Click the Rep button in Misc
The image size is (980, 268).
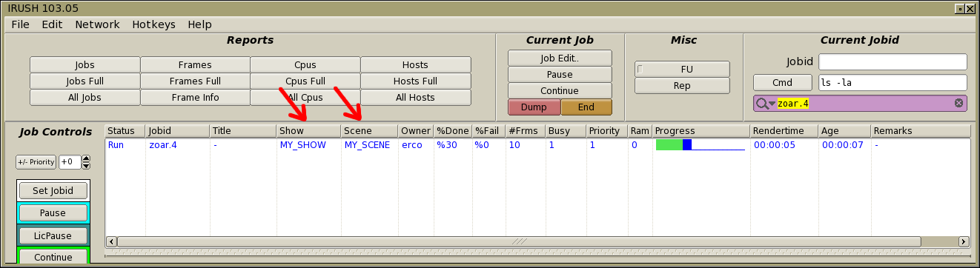(682, 86)
